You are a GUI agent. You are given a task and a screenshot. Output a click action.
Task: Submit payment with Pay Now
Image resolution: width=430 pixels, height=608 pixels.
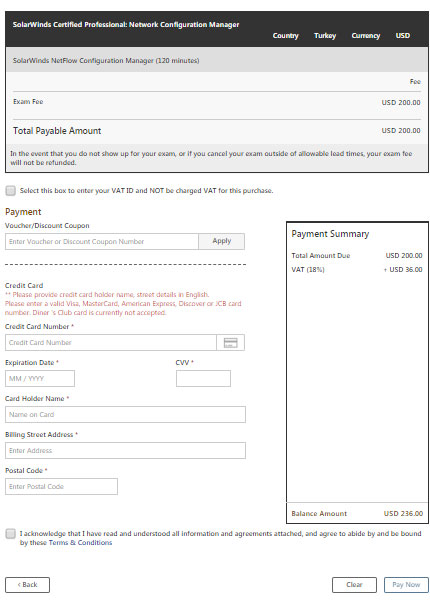coord(406,585)
